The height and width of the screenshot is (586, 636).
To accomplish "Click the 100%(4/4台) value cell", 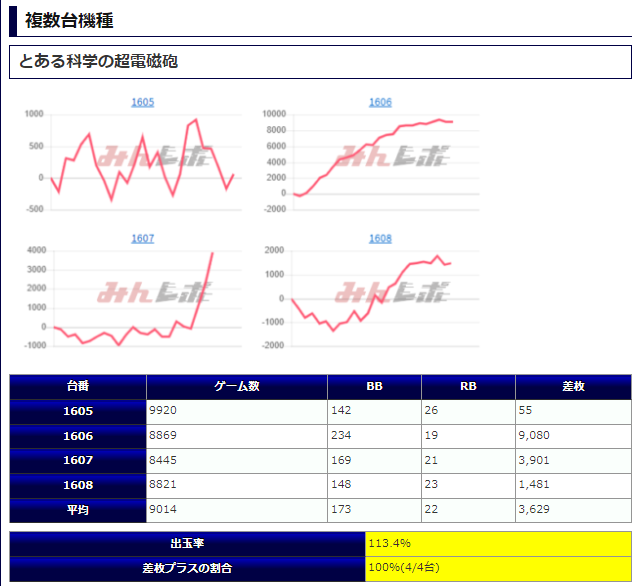I will pyautogui.click(x=498, y=569).
